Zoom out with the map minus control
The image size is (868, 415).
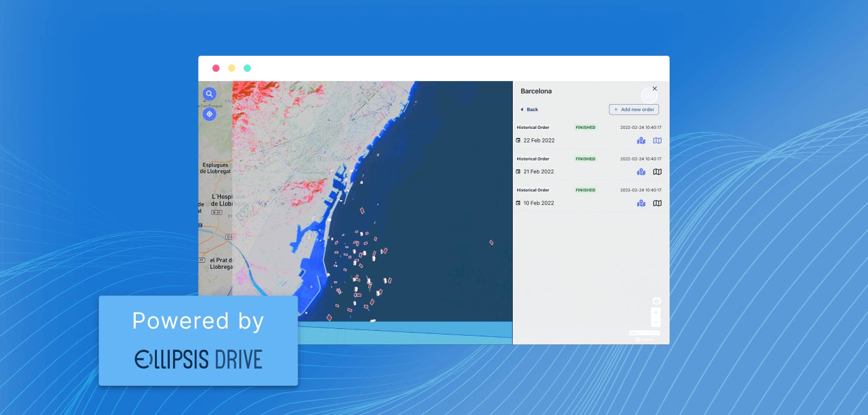(656, 322)
